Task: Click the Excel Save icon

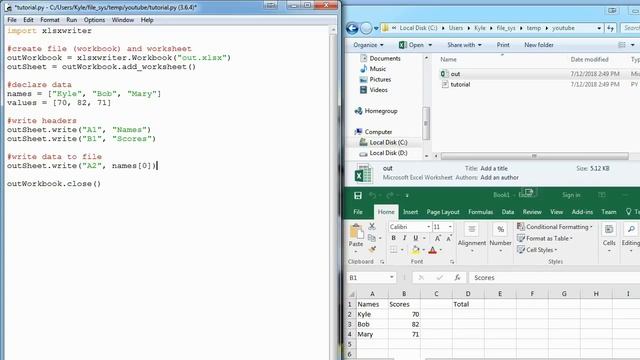Action: [x=358, y=196]
